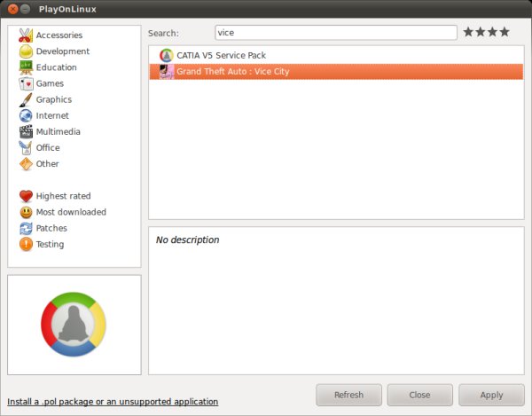The height and width of the screenshot is (416, 532).
Task: Click the Highest rated heart icon
Action: 26,196
